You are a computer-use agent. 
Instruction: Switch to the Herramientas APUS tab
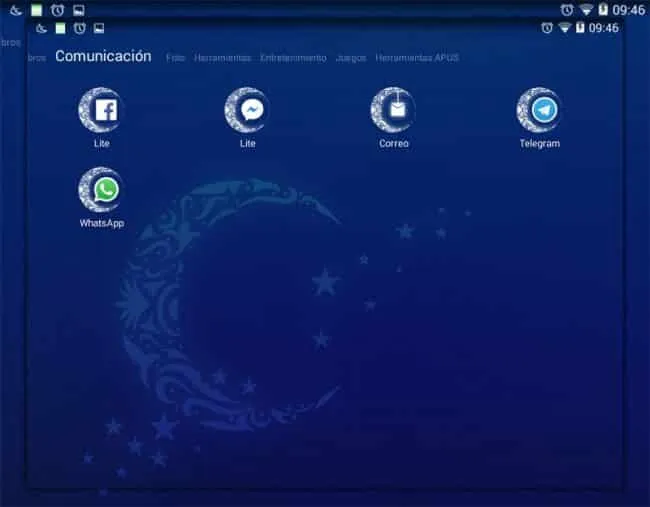pos(417,58)
